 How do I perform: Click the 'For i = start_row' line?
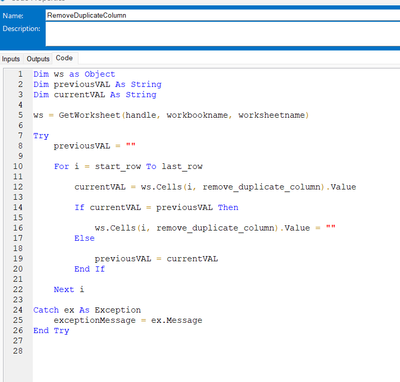[128, 166]
